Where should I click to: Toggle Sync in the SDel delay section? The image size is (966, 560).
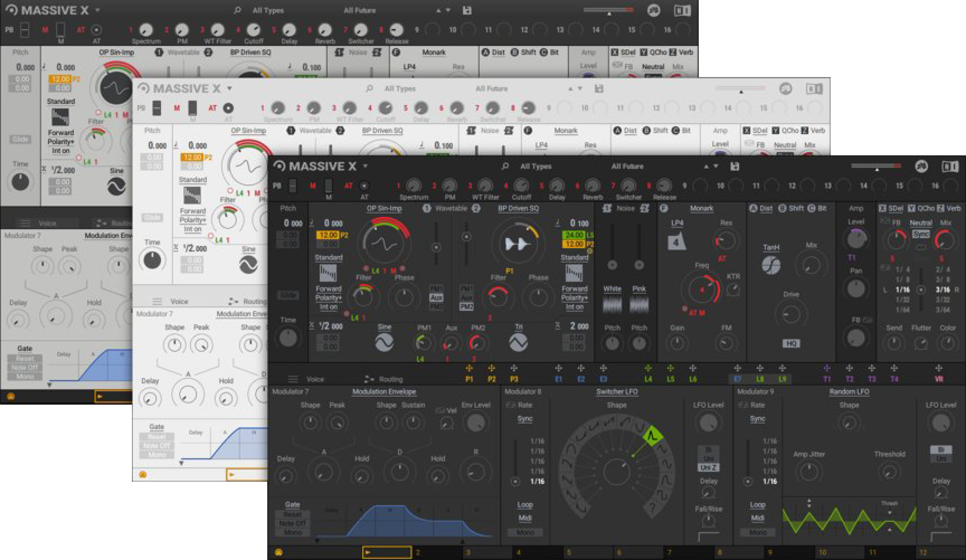pos(921,234)
